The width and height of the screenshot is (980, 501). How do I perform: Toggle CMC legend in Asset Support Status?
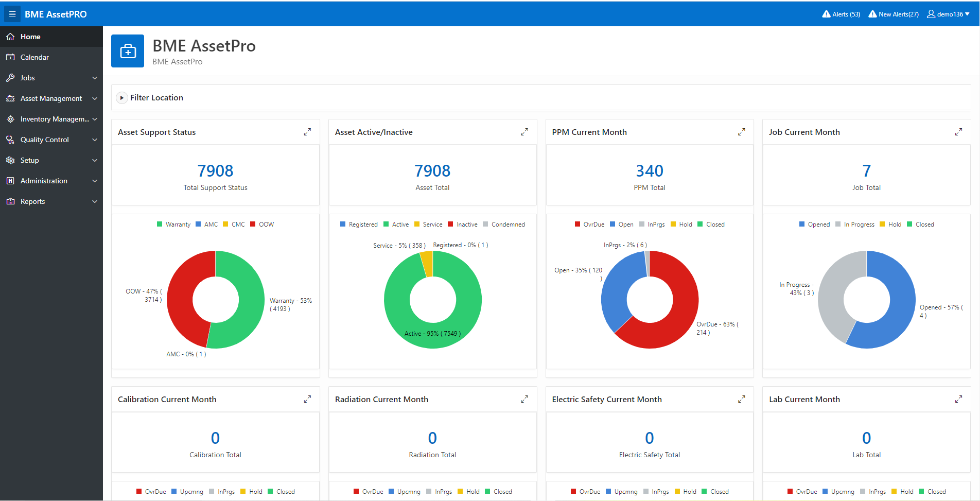click(234, 224)
